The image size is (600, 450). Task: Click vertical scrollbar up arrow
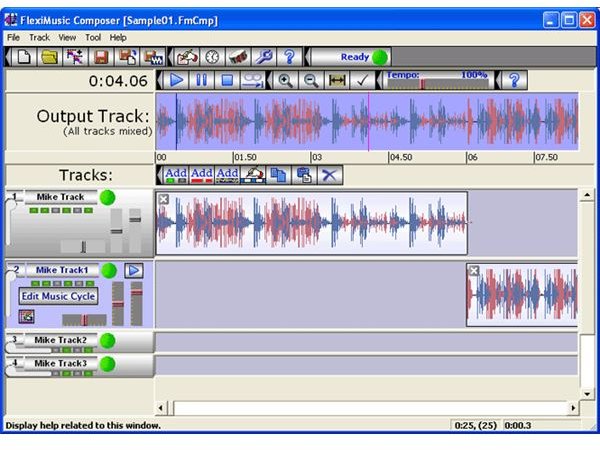(x=587, y=195)
